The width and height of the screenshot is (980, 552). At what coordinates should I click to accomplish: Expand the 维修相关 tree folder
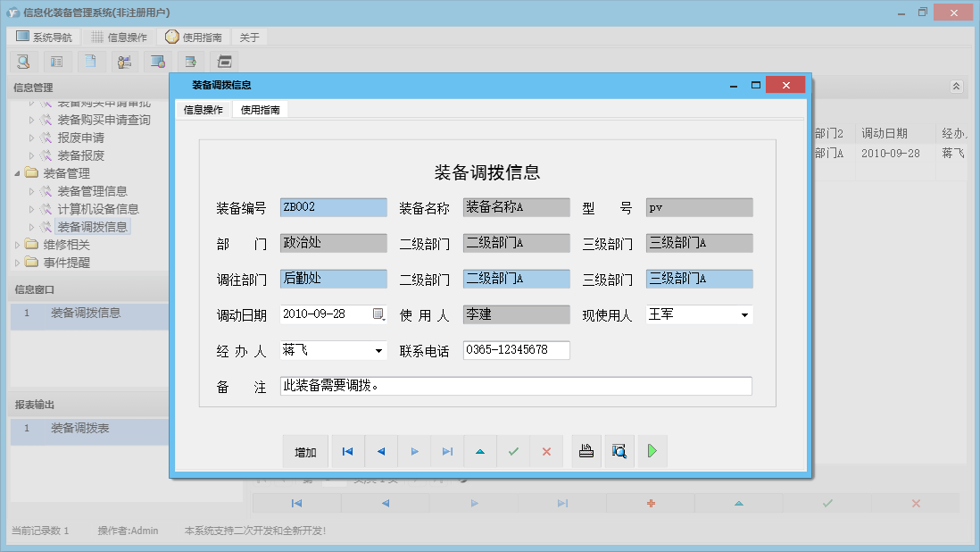click(x=19, y=245)
